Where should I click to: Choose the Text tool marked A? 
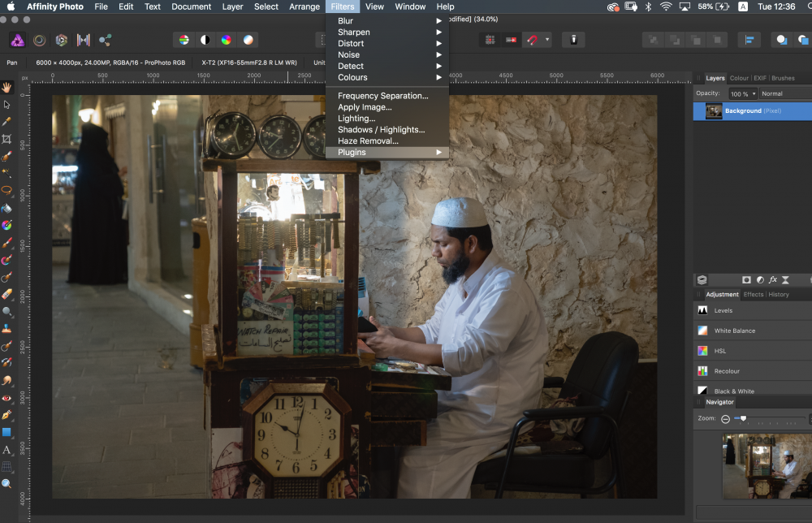pos(7,449)
